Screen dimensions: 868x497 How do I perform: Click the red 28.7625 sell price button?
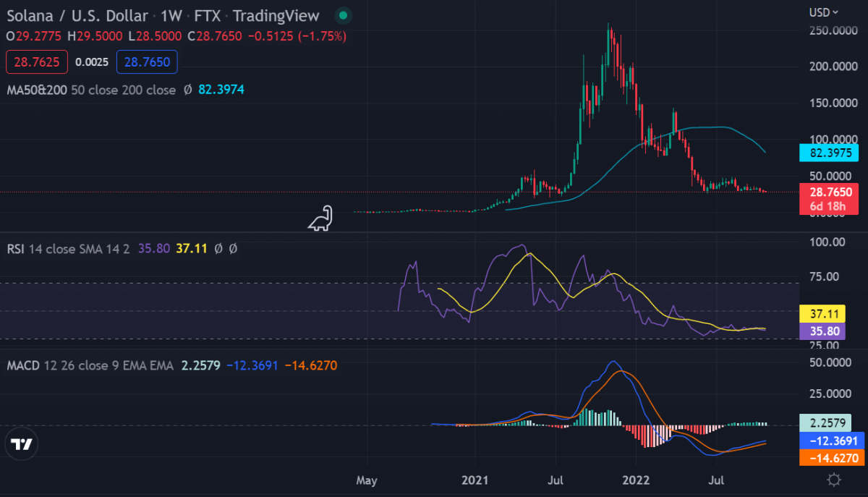click(x=37, y=62)
